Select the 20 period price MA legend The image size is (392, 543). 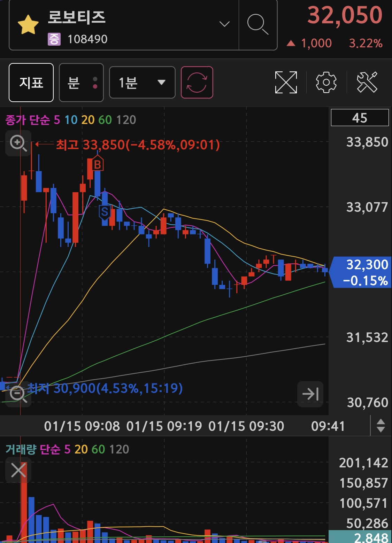coord(88,120)
